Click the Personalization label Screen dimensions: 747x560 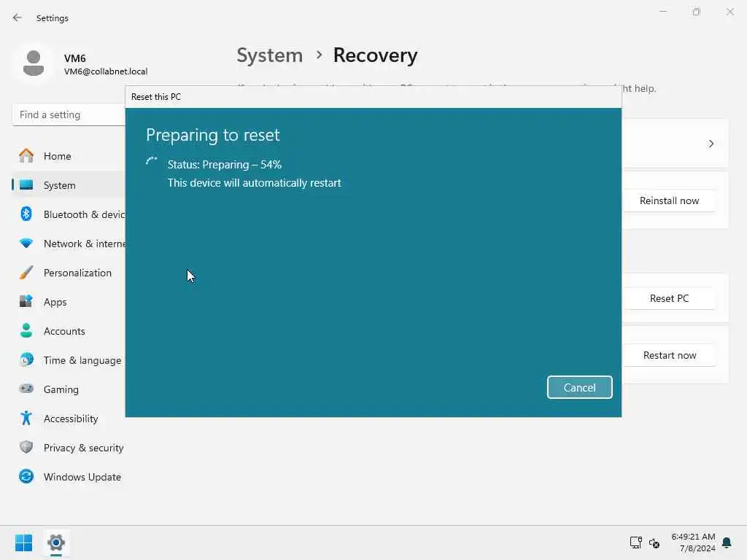coord(77,273)
